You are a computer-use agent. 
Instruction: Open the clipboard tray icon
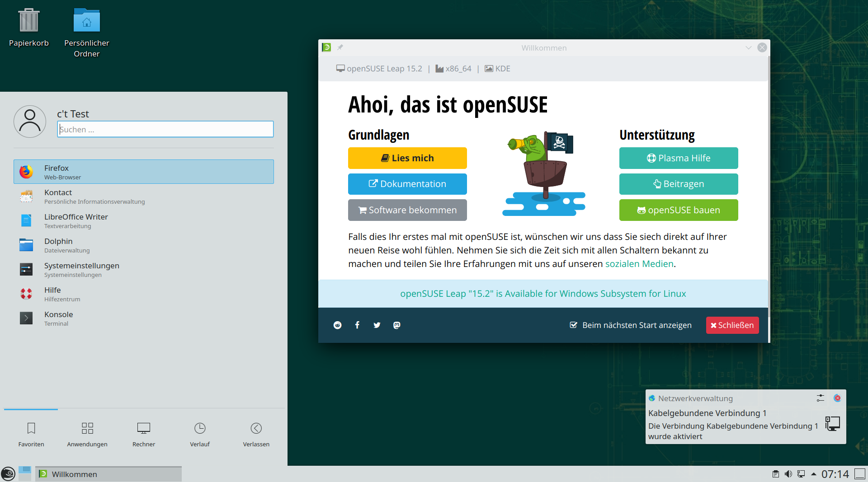point(776,474)
